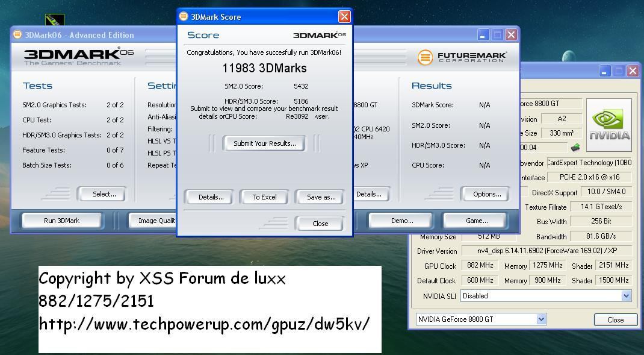This screenshot has height=355, width=644.
Task: Click 'CPU Test:' row label under Tests
Action: (x=37, y=120)
